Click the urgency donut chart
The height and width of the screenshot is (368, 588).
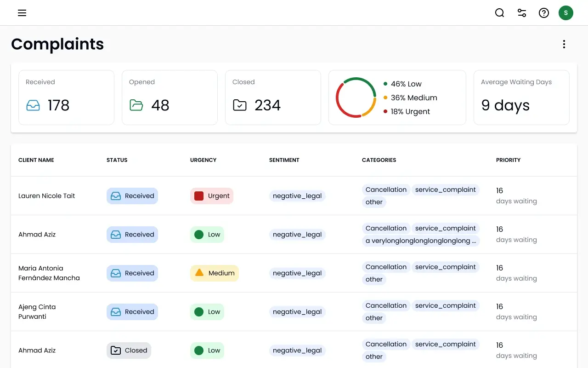[356, 98]
